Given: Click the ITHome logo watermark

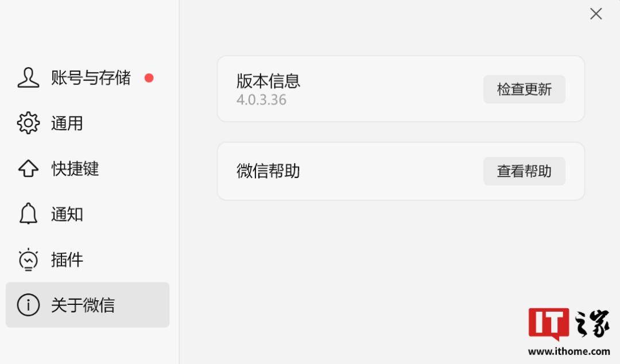Looking at the screenshot, I should click(568, 330).
